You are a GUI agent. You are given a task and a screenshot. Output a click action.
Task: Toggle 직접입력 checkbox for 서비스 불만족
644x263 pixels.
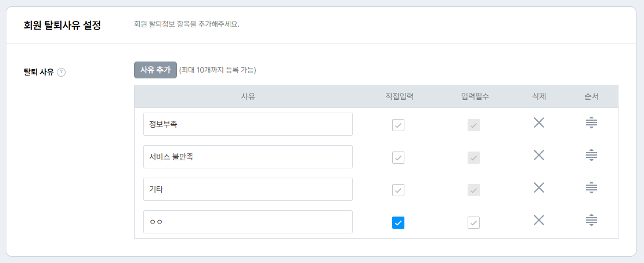tap(398, 157)
